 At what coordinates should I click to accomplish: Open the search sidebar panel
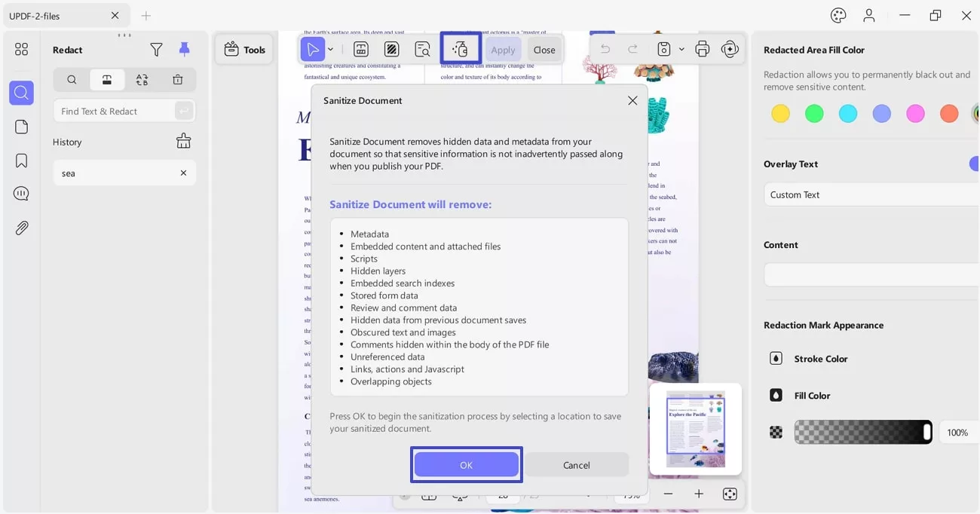[x=20, y=93]
